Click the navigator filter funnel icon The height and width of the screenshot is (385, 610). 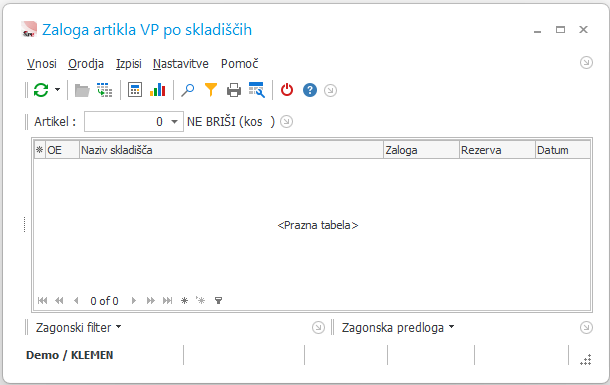point(219,301)
